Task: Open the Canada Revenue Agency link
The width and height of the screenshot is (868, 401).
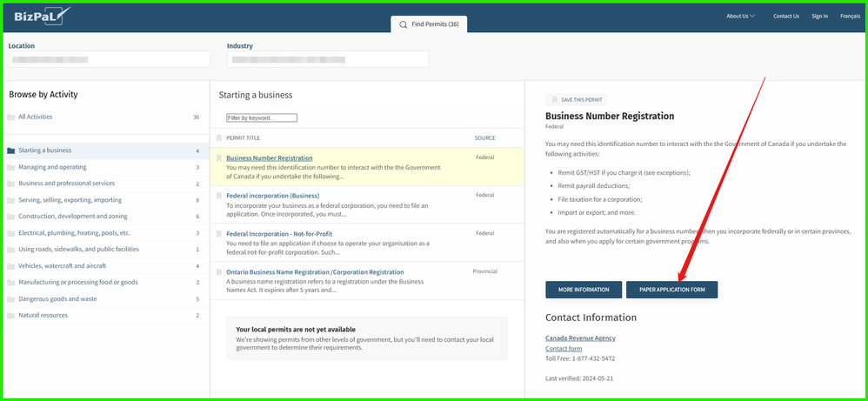Action: pyautogui.click(x=580, y=338)
